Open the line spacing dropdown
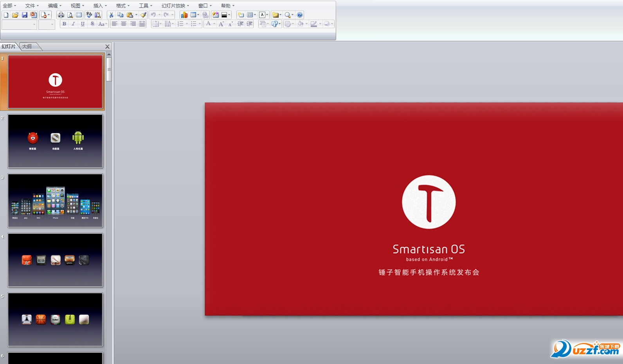 157,24
